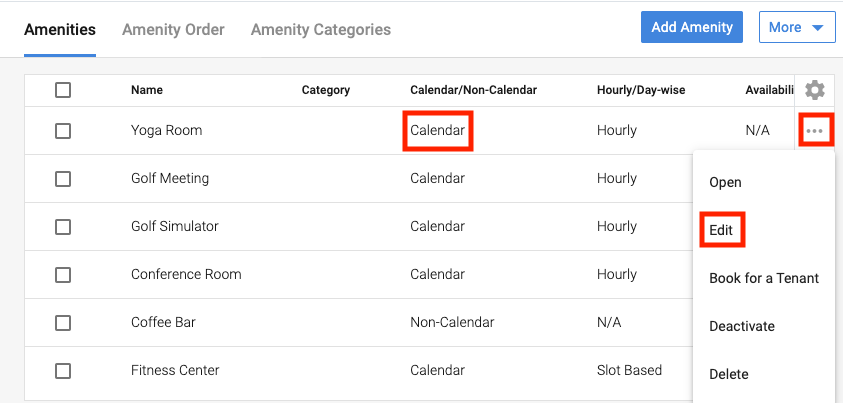Screen dimensions: 843x403
Task: Switch to the Amenity Order tab
Action: click(173, 30)
